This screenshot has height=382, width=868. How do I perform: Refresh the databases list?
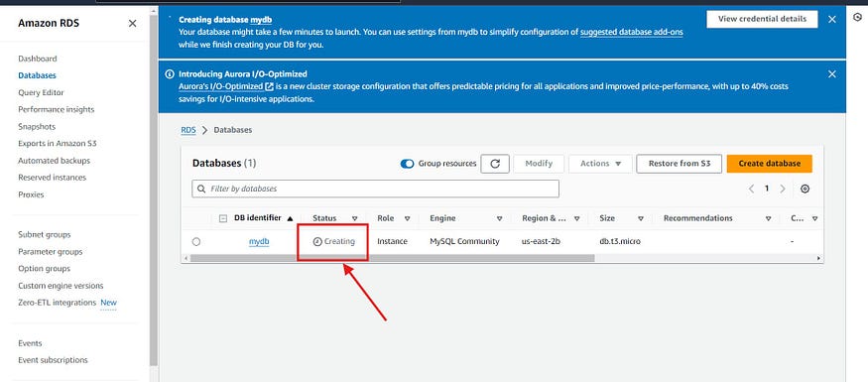[495, 164]
